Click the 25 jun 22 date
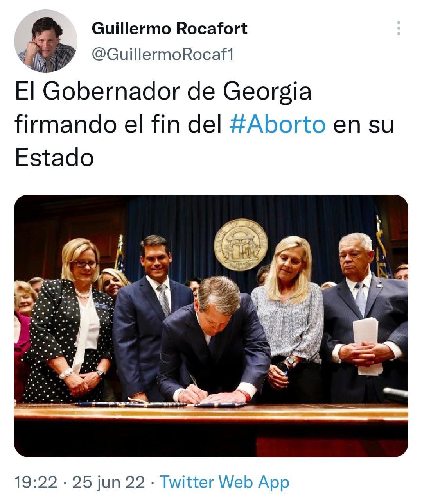Image resolution: width=422 pixels, height=504 pixels. pos(108,482)
